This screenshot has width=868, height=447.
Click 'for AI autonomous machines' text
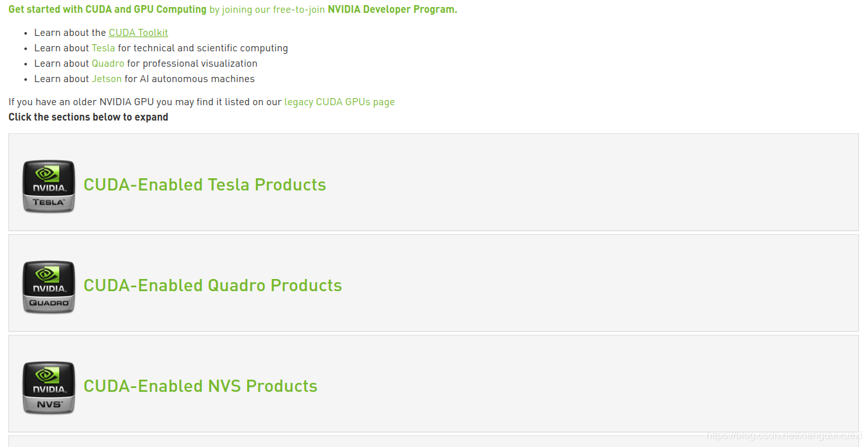tap(189, 79)
